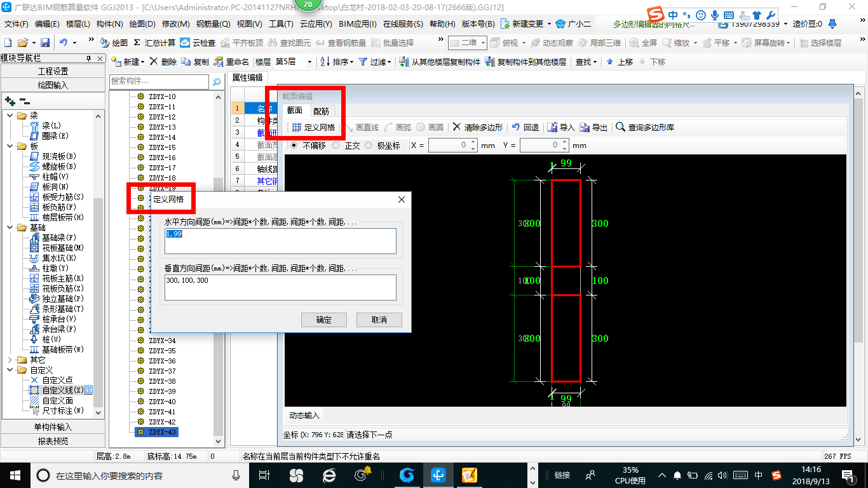Select 独立基础(P) in the navigation tree
Image resolution: width=868 pixels, height=488 pixels.
(x=57, y=299)
